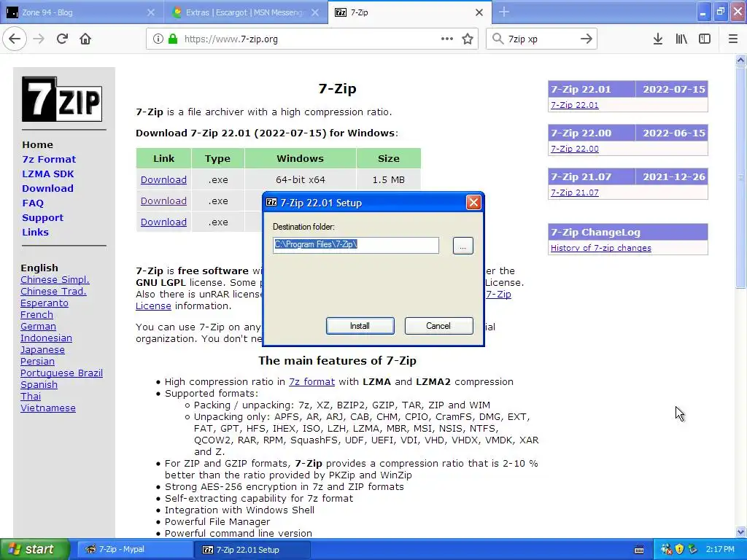Switch language to French
The height and width of the screenshot is (560, 747).
pyautogui.click(x=36, y=314)
